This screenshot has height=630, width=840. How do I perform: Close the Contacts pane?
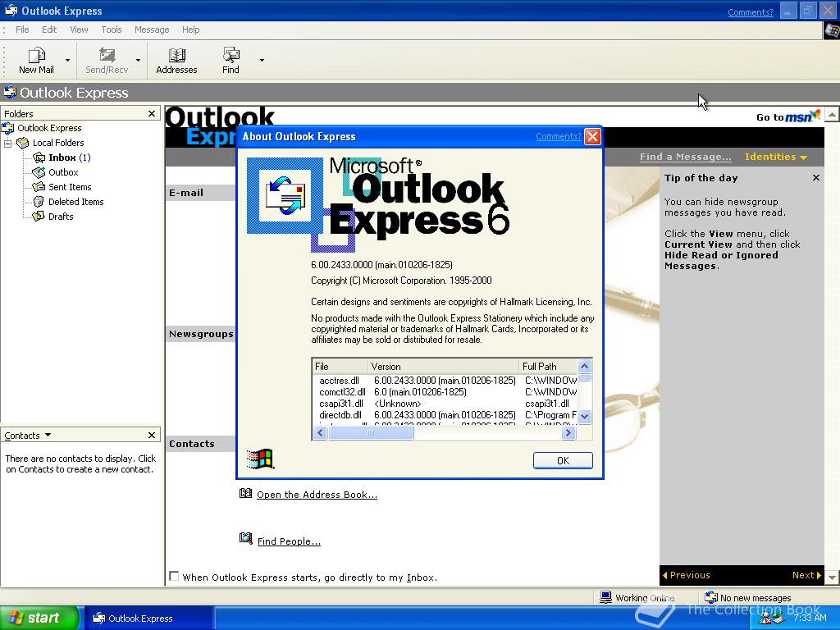coord(152,435)
